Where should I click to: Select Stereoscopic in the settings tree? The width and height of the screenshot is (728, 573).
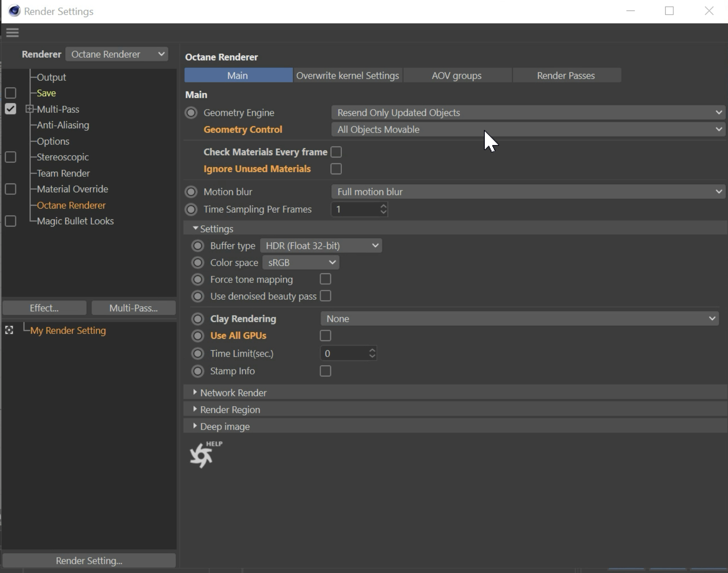tap(63, 157)
